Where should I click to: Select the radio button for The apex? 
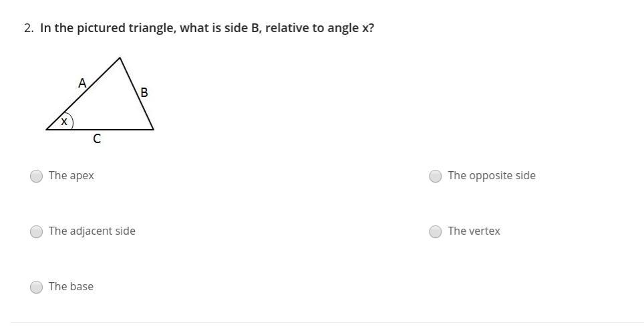(x=36, y=176)
